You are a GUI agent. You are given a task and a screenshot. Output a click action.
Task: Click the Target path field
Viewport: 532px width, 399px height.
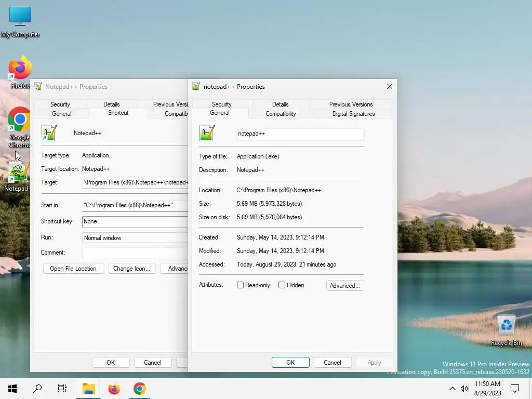coord(135,182)
